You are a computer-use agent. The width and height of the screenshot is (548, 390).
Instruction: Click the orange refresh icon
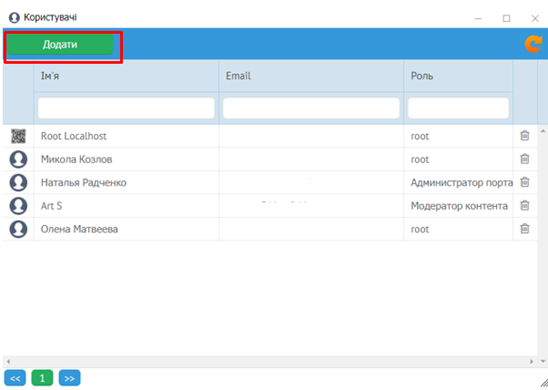[533, 44]
